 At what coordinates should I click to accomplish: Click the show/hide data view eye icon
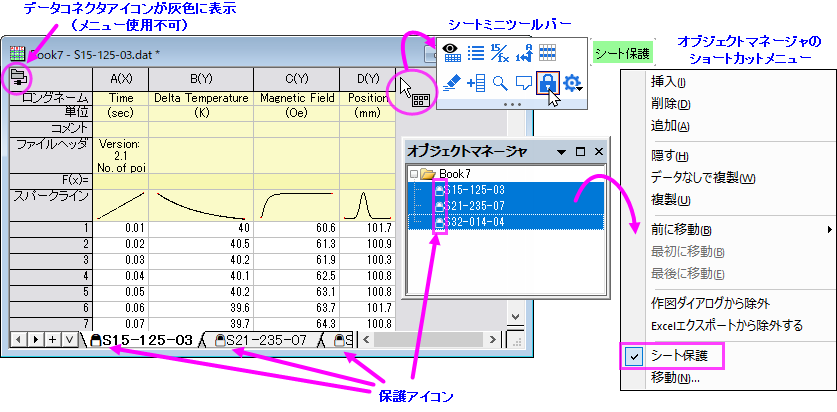coord(452,52)
